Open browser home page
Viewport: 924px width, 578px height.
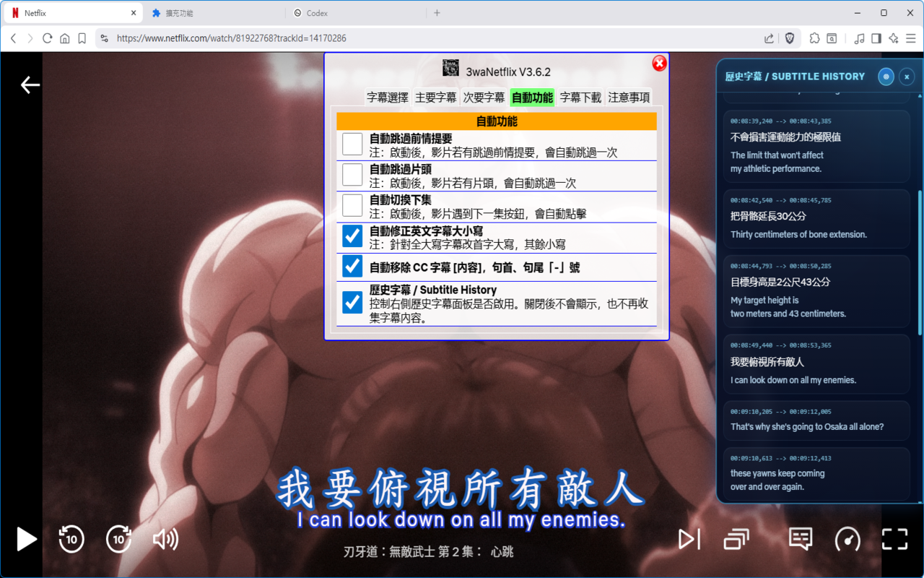(65, 38)
